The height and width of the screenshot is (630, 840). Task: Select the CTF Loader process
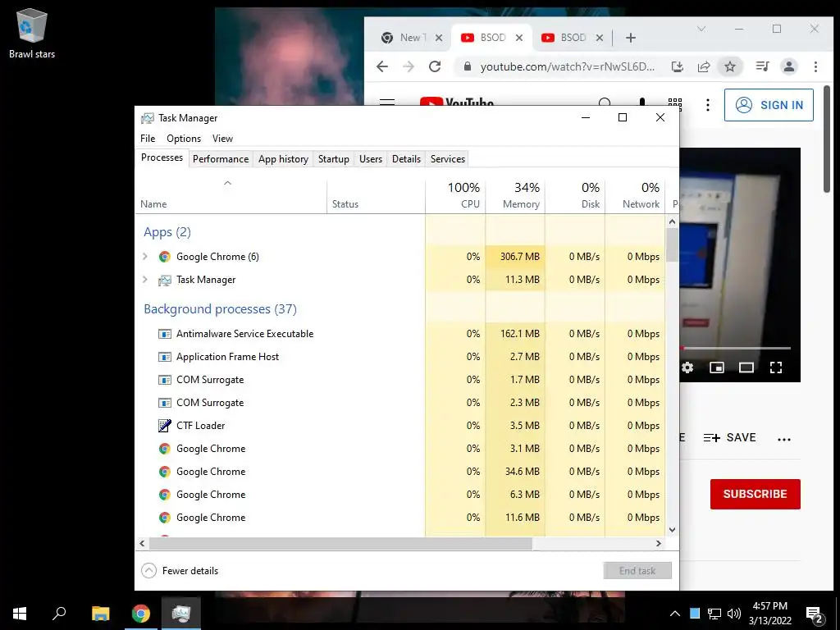pos(400,426)
